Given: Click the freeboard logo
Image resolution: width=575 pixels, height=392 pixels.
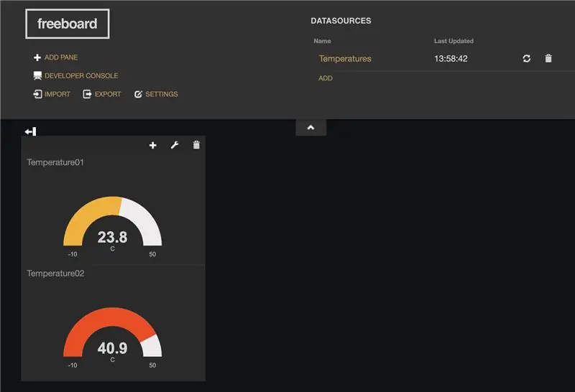Looking at the screenshot, I should click(68, 24).
